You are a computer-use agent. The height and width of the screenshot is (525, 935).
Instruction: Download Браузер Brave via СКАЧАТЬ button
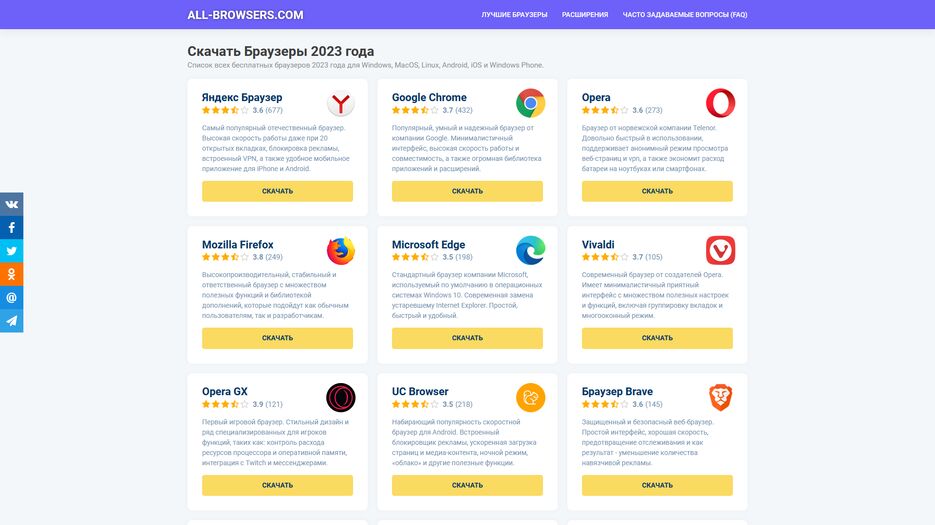pyautogui.click(x=657, y=485)
